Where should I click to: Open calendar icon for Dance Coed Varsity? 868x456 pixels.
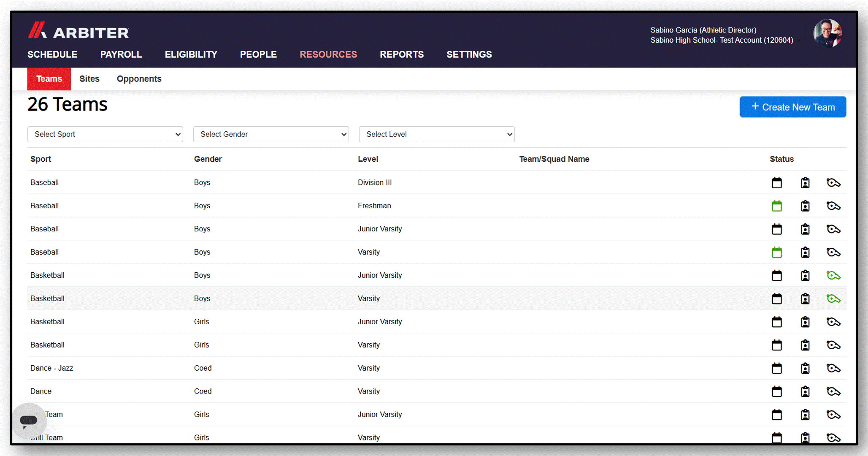point(776,391)
